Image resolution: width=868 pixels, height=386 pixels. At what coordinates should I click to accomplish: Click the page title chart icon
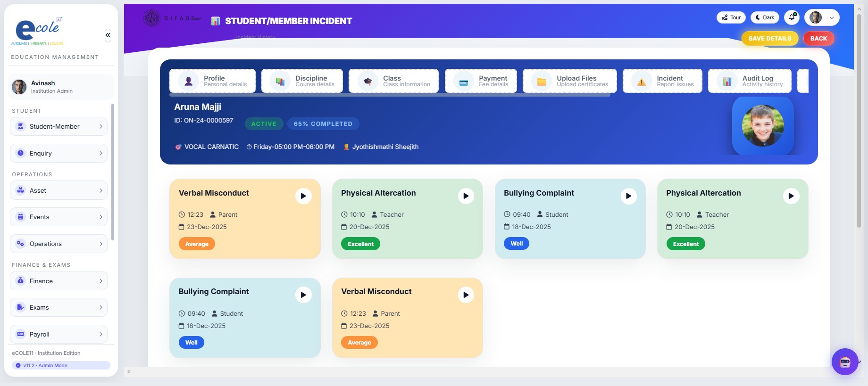(216, 21)
